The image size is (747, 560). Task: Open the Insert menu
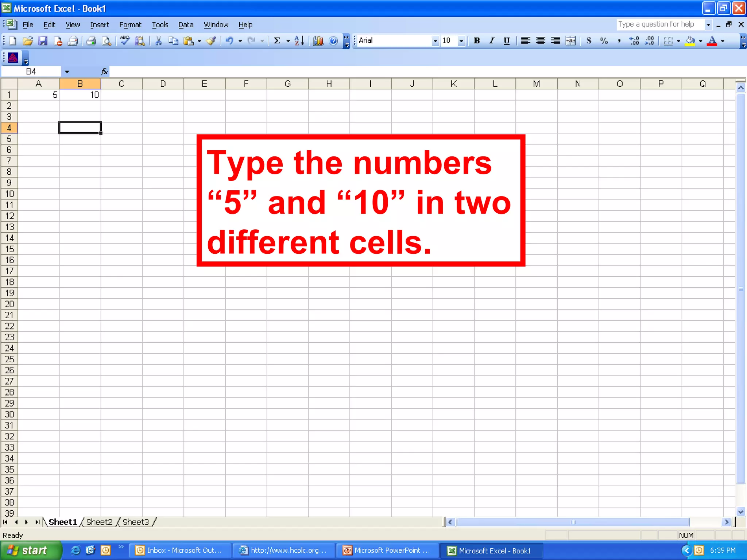100,24
